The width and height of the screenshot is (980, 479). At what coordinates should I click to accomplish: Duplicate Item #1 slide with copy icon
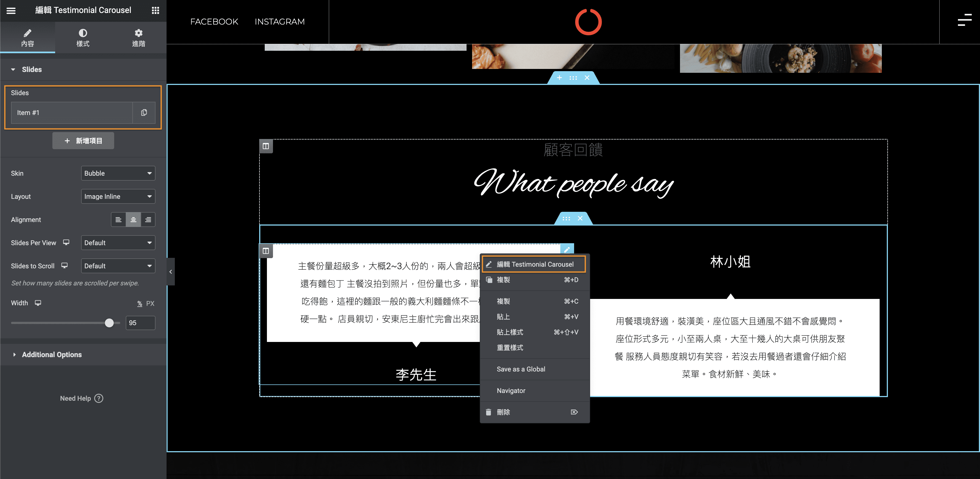(x=144, y=113)
